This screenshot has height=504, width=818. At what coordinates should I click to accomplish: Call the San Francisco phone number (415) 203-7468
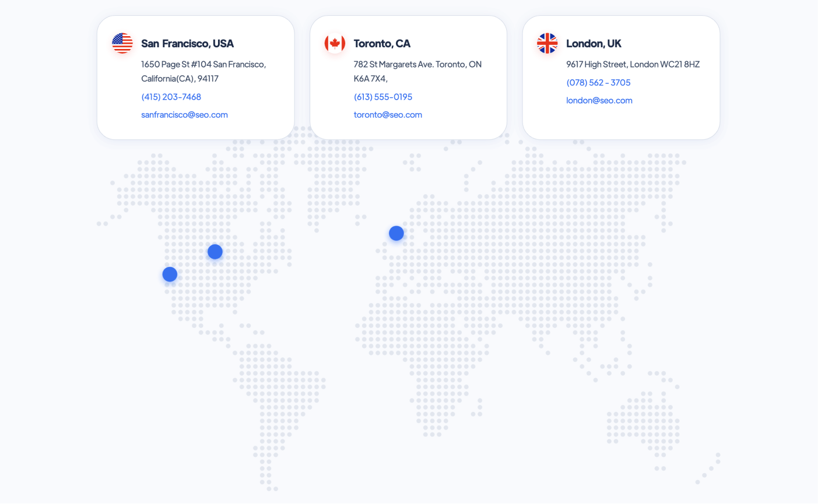[x=171, y=97]
